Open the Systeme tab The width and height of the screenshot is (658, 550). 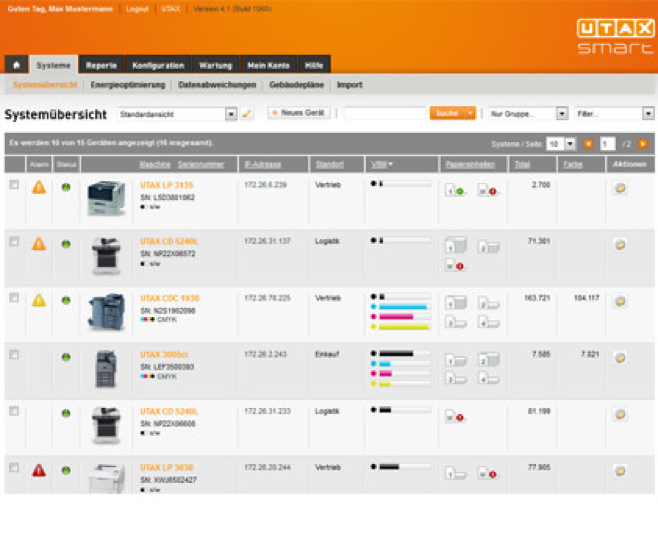[x=53, y=65]
